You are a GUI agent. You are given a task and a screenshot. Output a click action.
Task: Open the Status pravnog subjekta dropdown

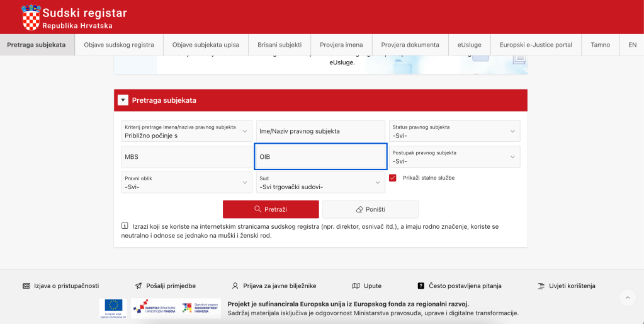click(x=455, y=131)
